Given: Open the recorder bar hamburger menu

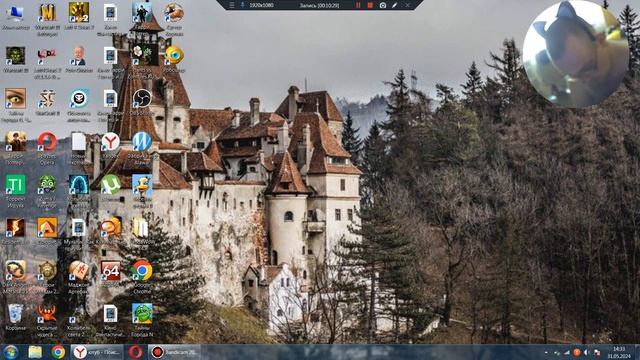Looking at the screenshot, I should coord(231,5).
